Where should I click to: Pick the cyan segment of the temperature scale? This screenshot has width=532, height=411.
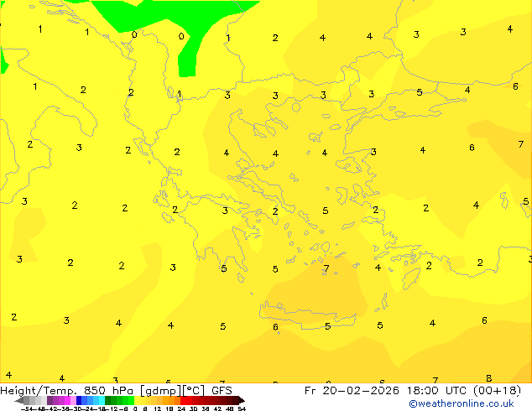click(102, 400)
